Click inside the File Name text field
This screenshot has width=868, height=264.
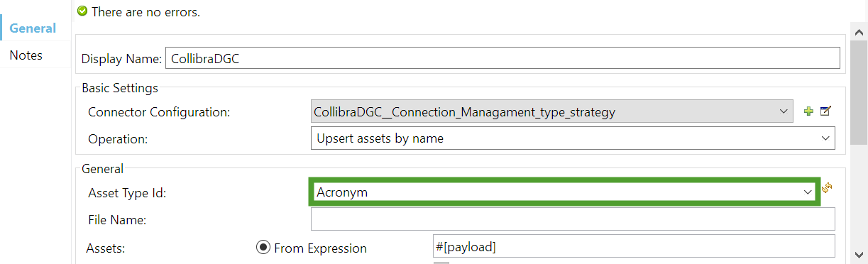(573, 219)
